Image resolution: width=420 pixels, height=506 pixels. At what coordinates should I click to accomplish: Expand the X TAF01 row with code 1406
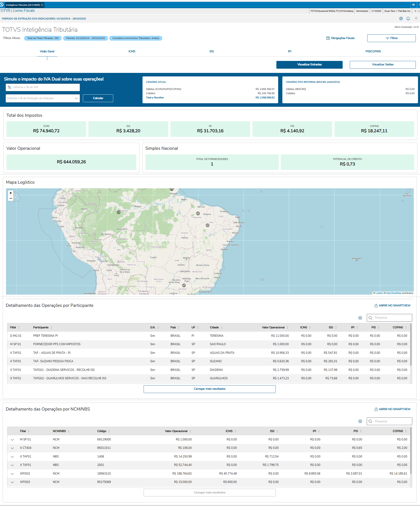12,457
